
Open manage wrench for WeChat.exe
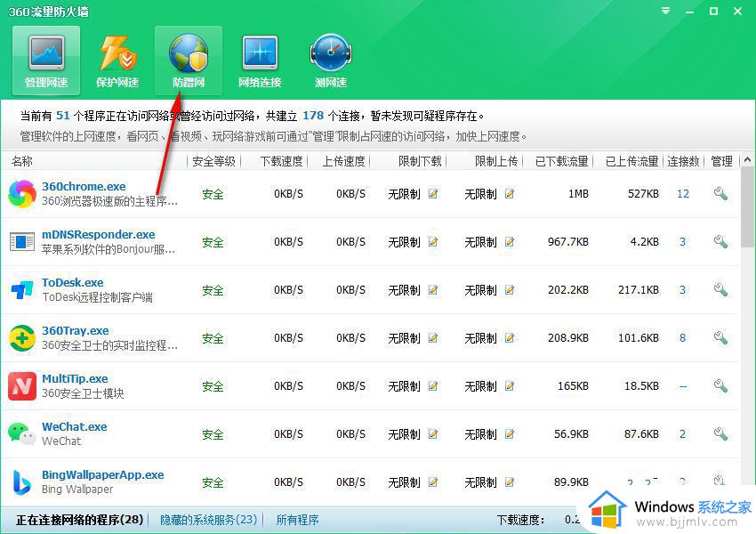click(x=720, y=433)
